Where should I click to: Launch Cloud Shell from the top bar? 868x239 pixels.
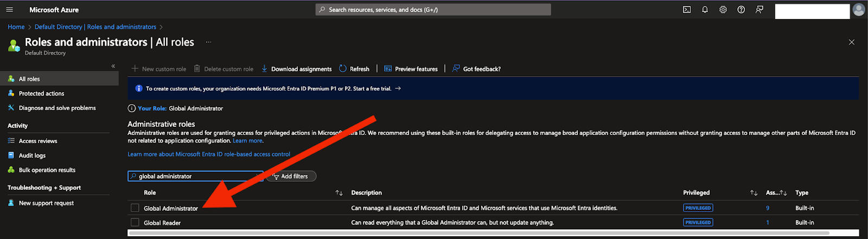tap(687, 10)
